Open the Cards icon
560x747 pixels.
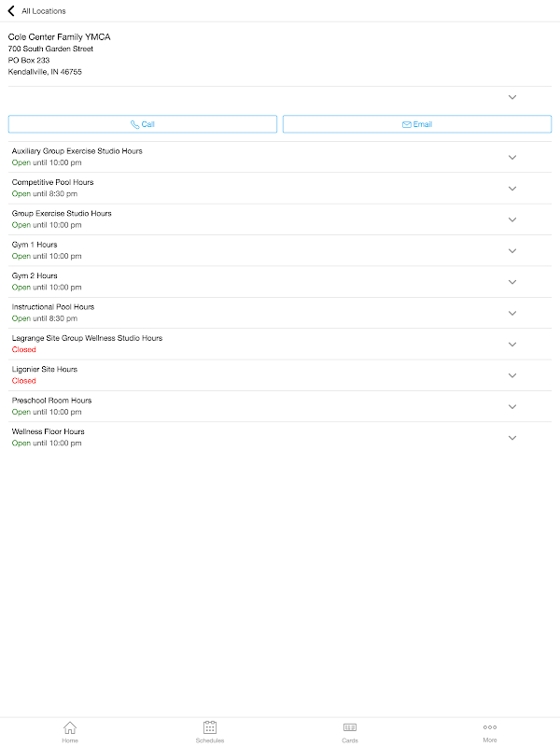[x=349, y=727]
